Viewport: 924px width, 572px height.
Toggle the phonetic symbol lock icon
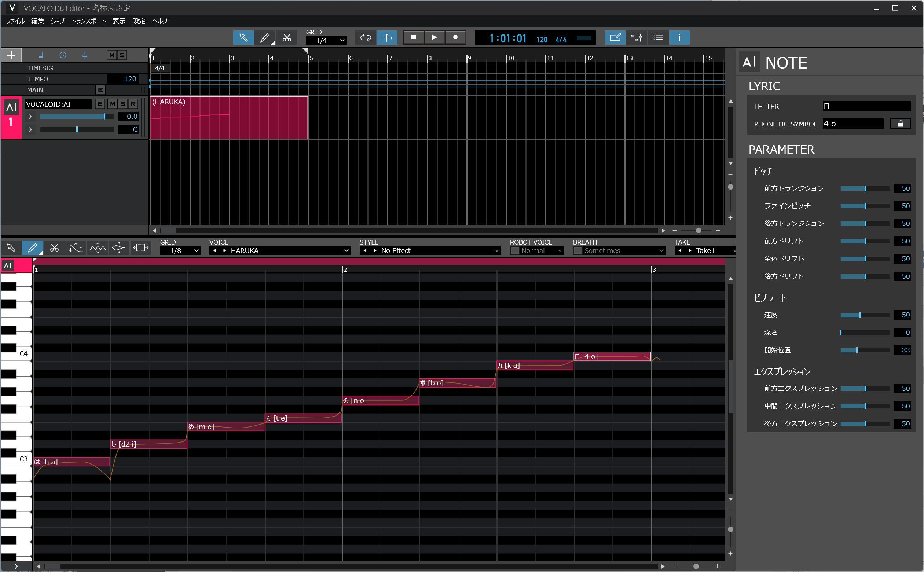[x=901, y=124]
